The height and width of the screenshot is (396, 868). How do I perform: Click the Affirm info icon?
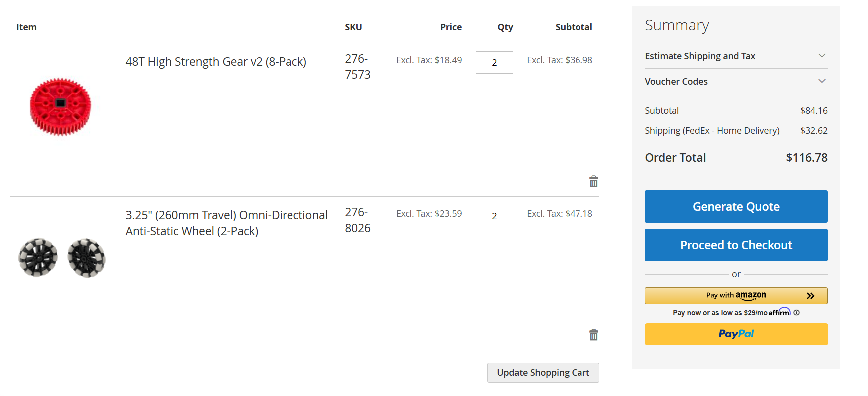click(x=796, y=313)
